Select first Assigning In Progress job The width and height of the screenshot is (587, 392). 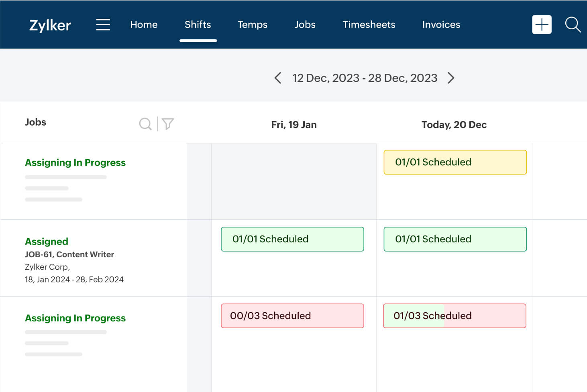click(x=75, y=162)
